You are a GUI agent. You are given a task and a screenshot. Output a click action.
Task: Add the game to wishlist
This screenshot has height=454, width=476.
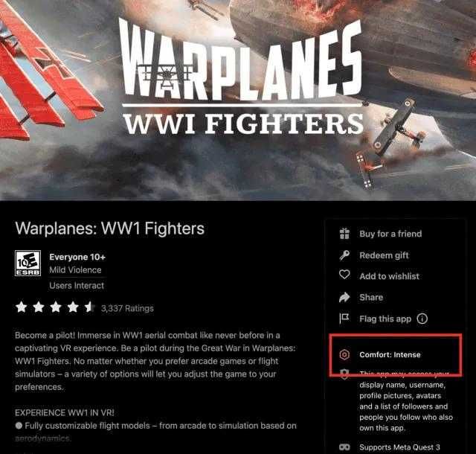(389, 276)
